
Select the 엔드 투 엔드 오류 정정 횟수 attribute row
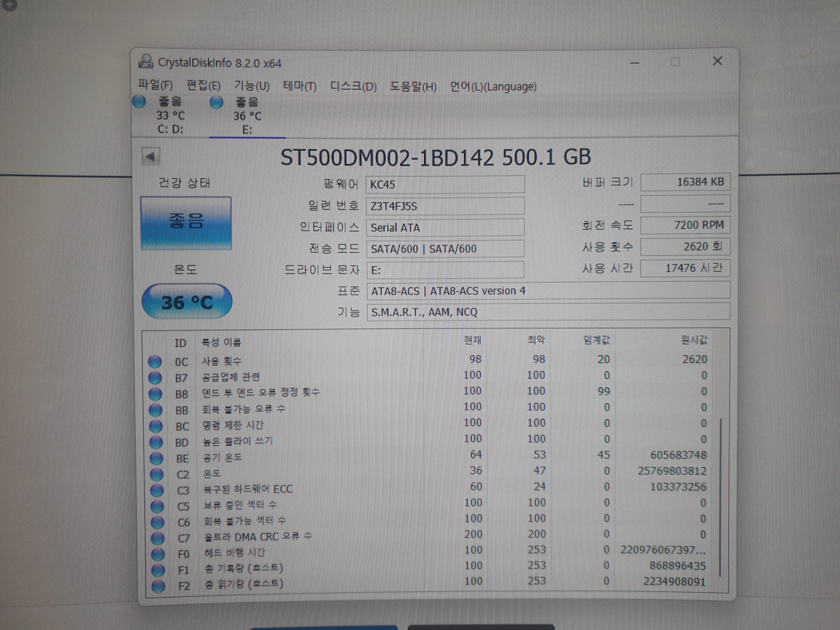click(x=429, y=392)
